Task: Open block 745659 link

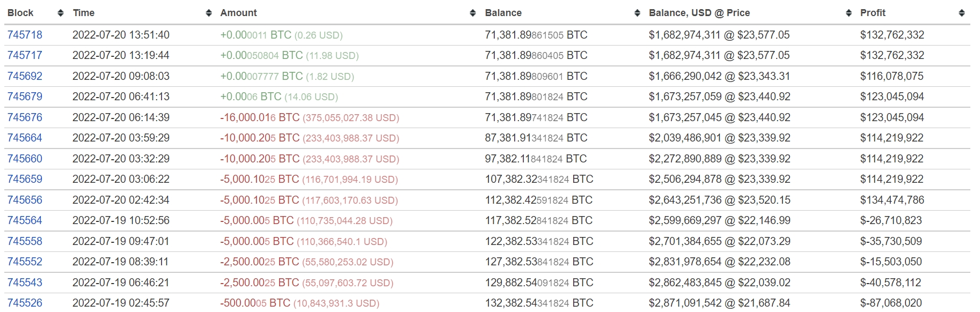Action: (x=25, y=179)
